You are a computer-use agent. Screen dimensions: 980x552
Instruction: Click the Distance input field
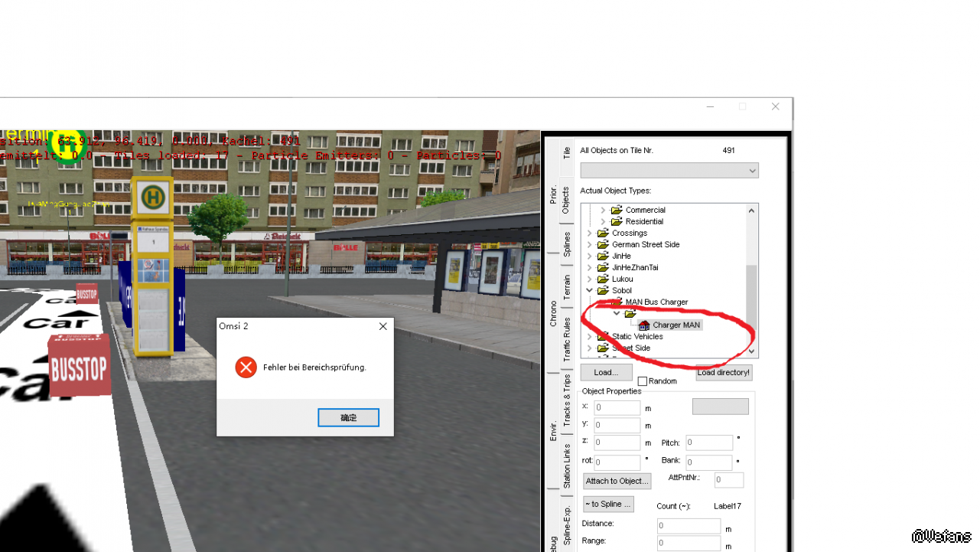689,526
